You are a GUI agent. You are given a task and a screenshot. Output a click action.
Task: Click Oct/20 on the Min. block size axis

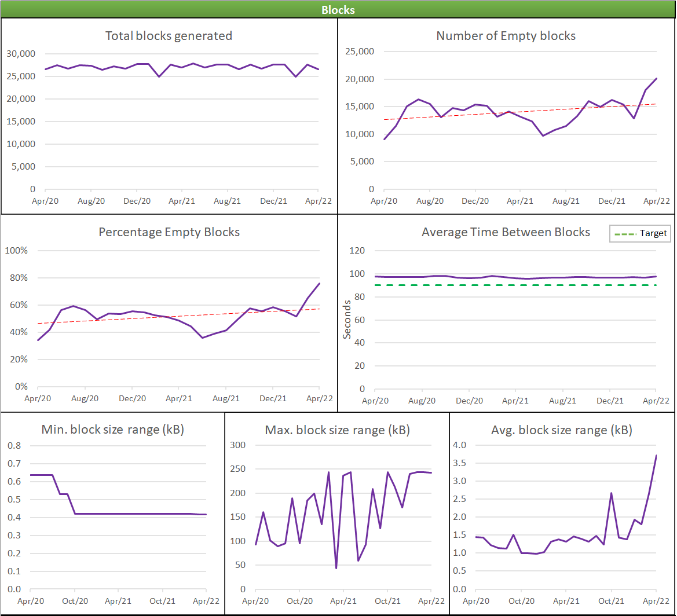(75, 601)
